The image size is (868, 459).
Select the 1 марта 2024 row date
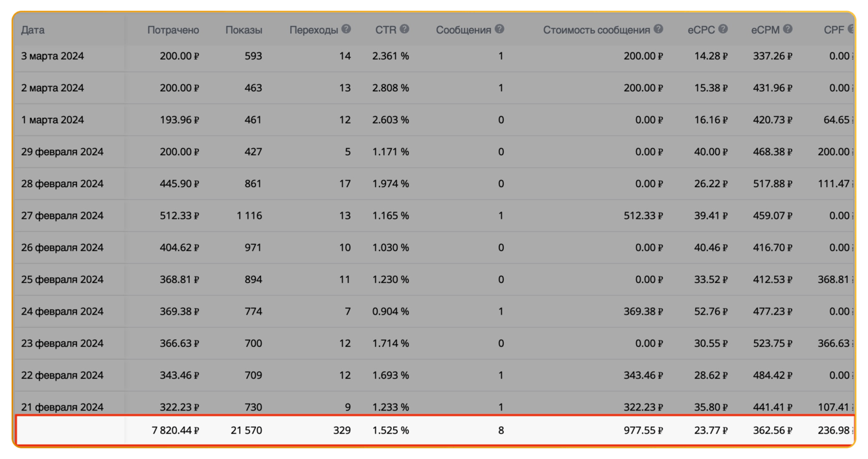click(x=52, y=120)
